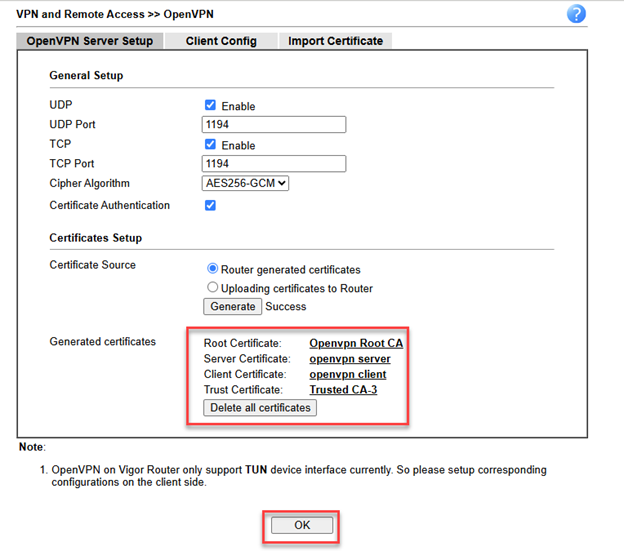Choose Uploading certificates to Router option
Screen dimensions: 624x551
[212, 288]
